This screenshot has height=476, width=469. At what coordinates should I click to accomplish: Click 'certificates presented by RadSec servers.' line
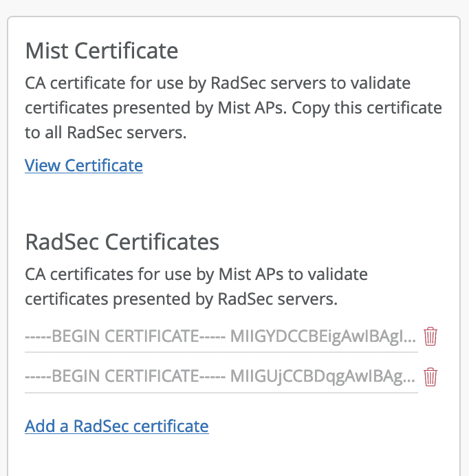pyautogui.click(x=182, y=299)
